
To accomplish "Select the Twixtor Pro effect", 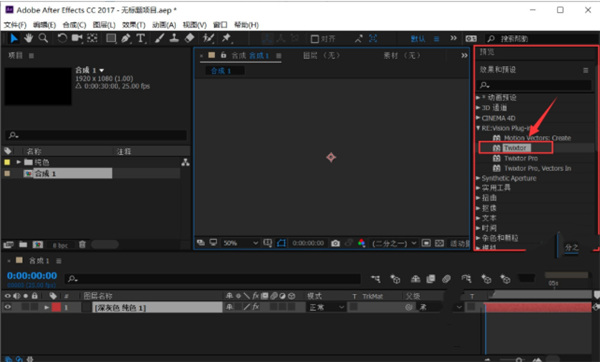I will [x=520, y=158].
